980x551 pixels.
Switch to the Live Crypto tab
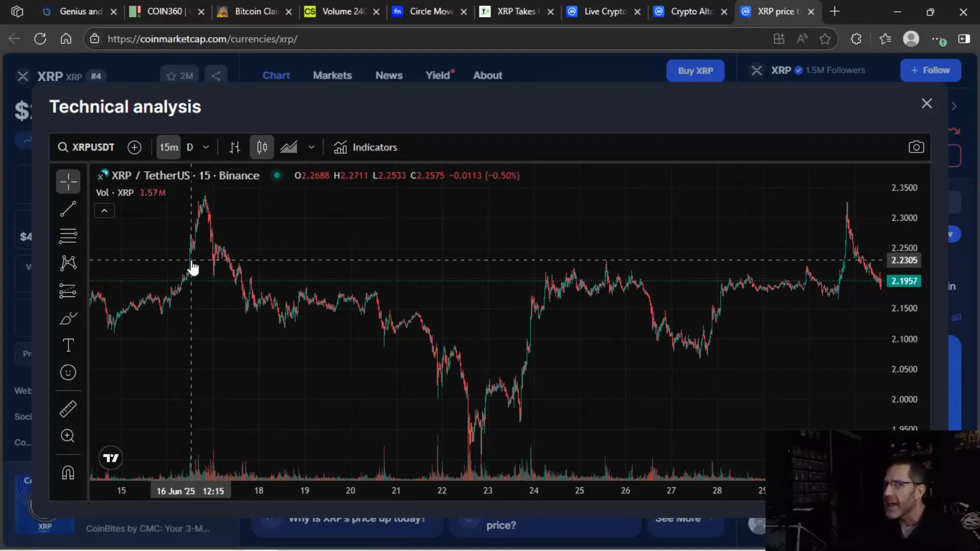pos(604,11)
